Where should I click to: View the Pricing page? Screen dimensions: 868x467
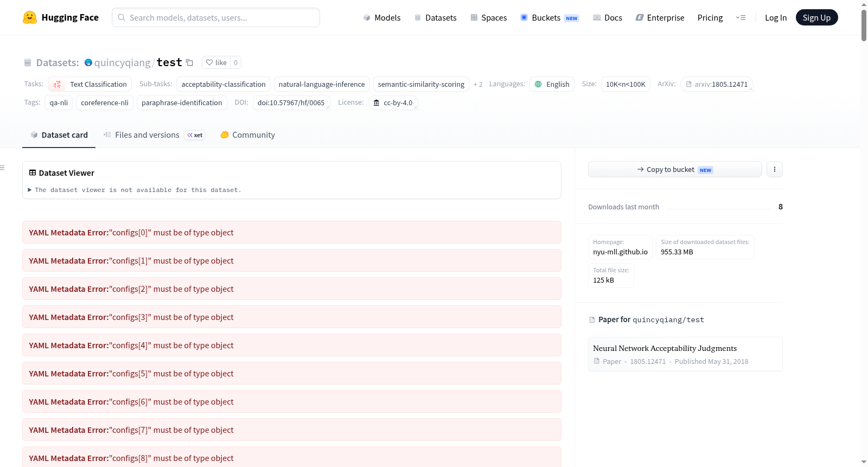(x=710, y=17)
